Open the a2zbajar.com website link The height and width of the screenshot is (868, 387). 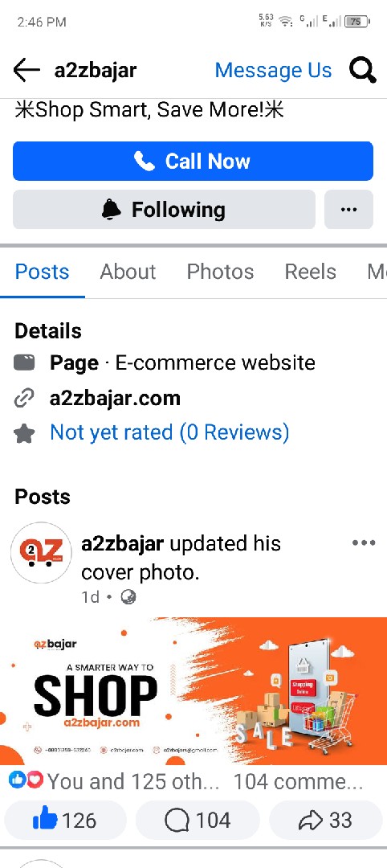point(115,398)
